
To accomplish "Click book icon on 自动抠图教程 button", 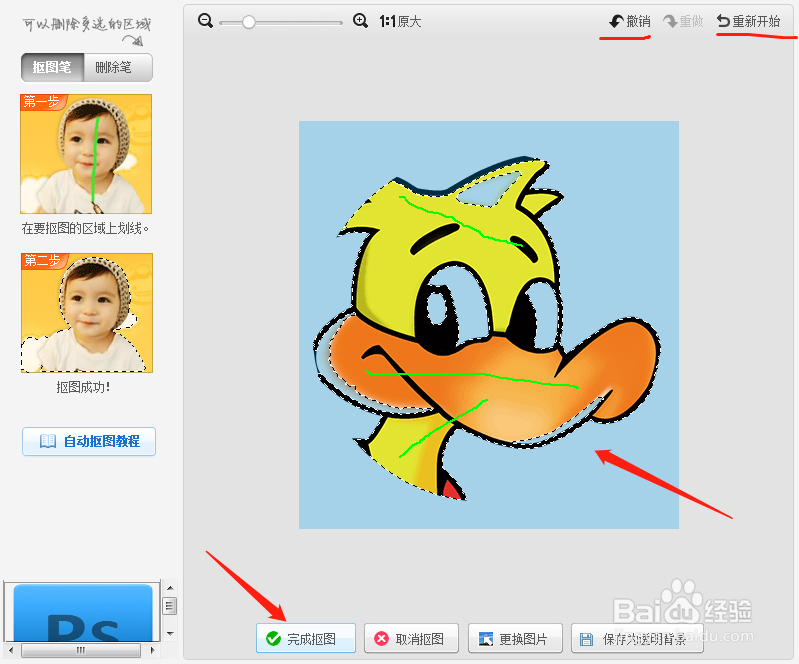I will 48,441.
